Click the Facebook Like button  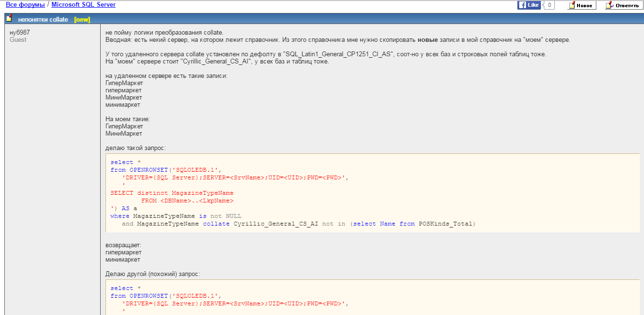(528, 5)
